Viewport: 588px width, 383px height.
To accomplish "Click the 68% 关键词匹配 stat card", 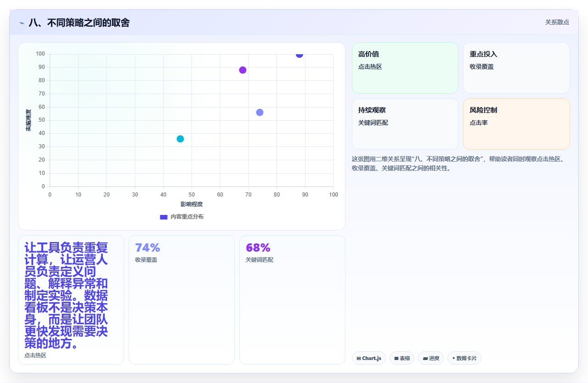I will pos(292,300).
